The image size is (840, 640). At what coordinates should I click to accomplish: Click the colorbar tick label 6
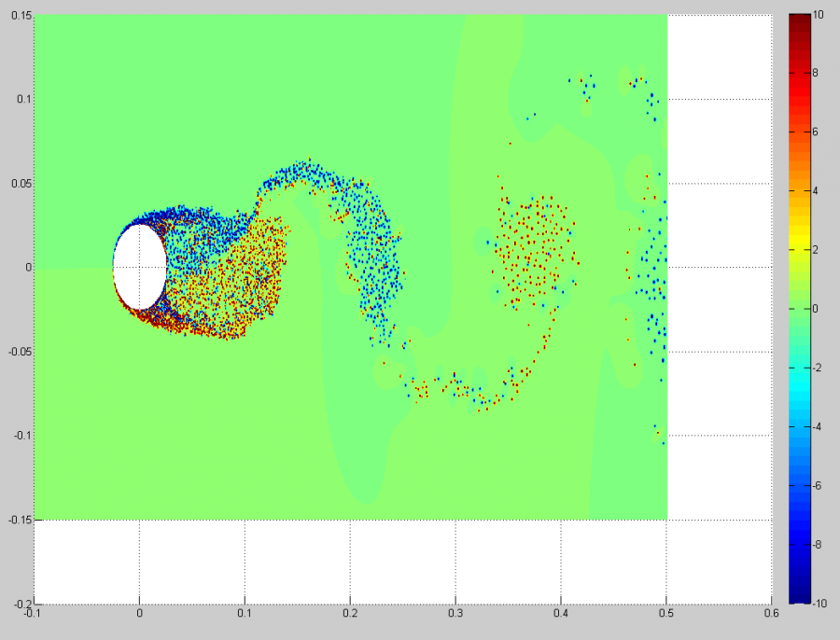click(x=816, y=132)
